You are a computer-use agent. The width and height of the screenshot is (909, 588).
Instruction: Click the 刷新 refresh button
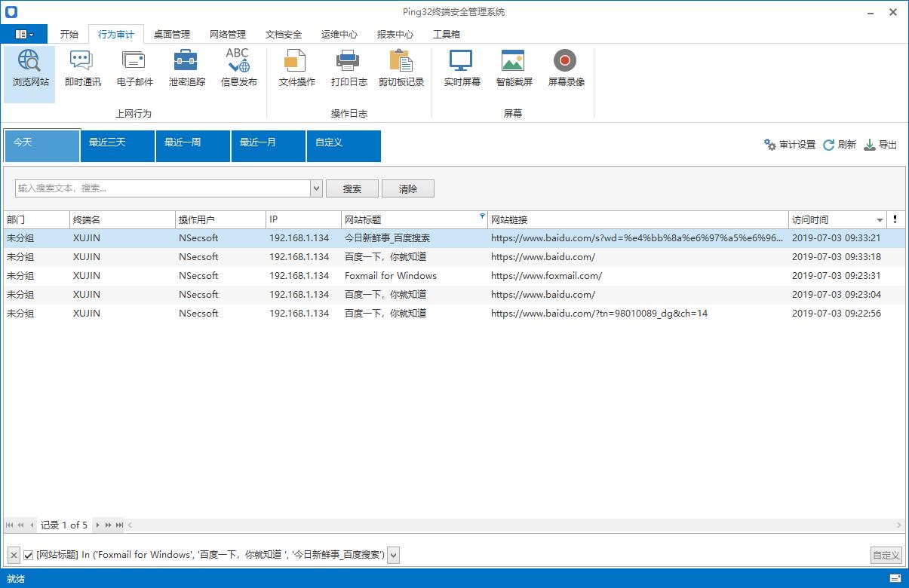click(x=840, y=145)
